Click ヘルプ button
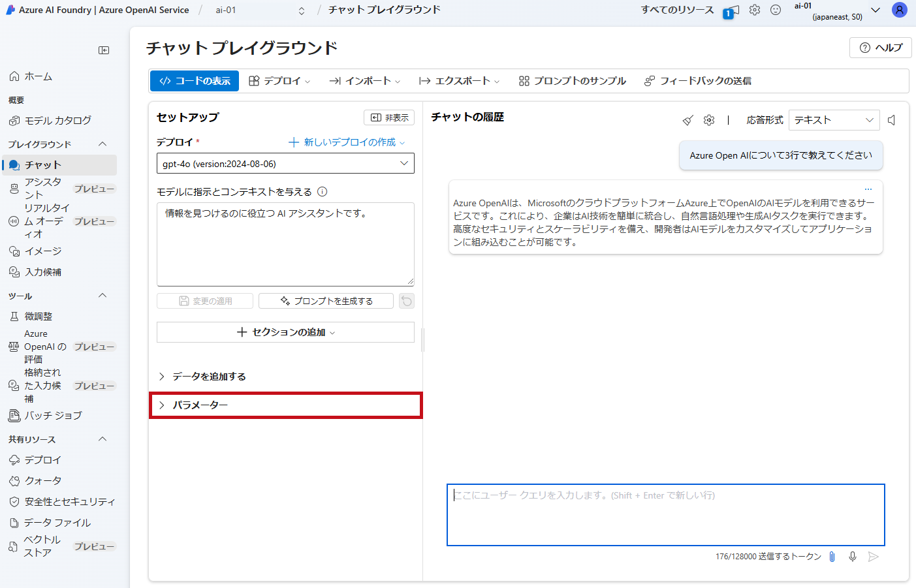916x588 pixels. pos(881,48)
